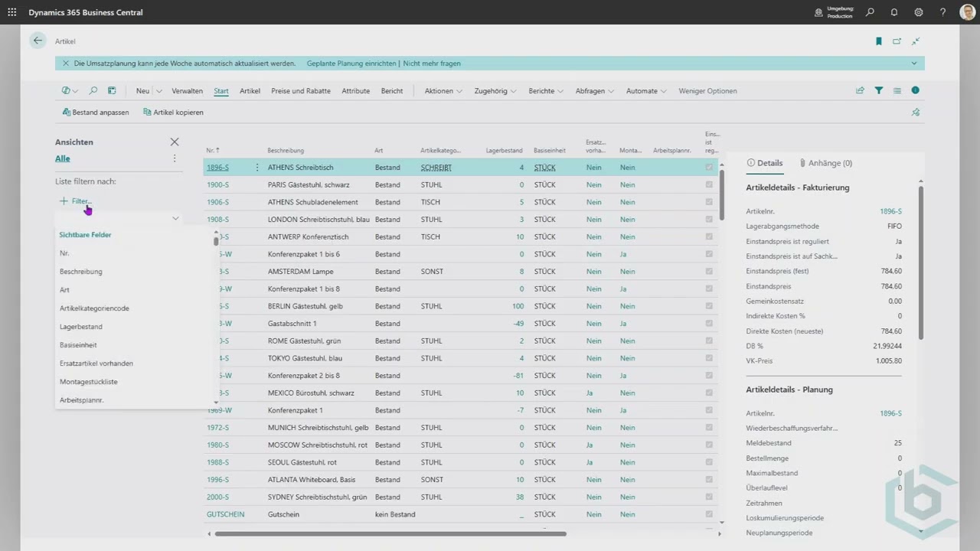Choose Beschreibung in field list
Image resolution: width=980 pixels, height=551 pixels.
(80, 272)
